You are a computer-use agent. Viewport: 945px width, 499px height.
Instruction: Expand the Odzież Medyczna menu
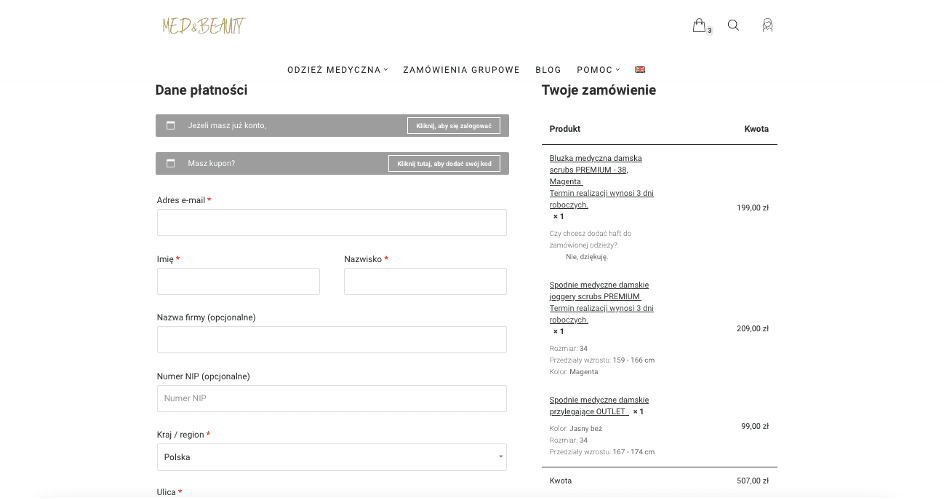click(x=337, y=70)
